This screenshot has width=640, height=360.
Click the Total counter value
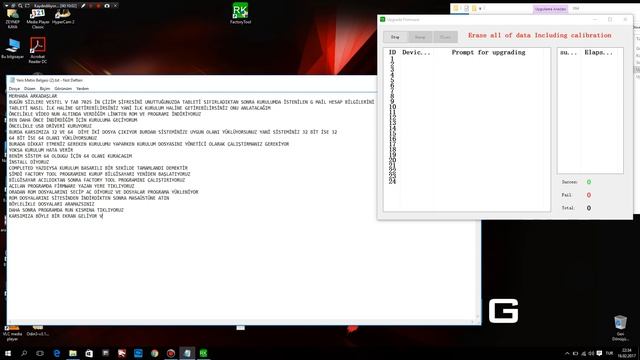pyautogui.click(x=589, y=208)
